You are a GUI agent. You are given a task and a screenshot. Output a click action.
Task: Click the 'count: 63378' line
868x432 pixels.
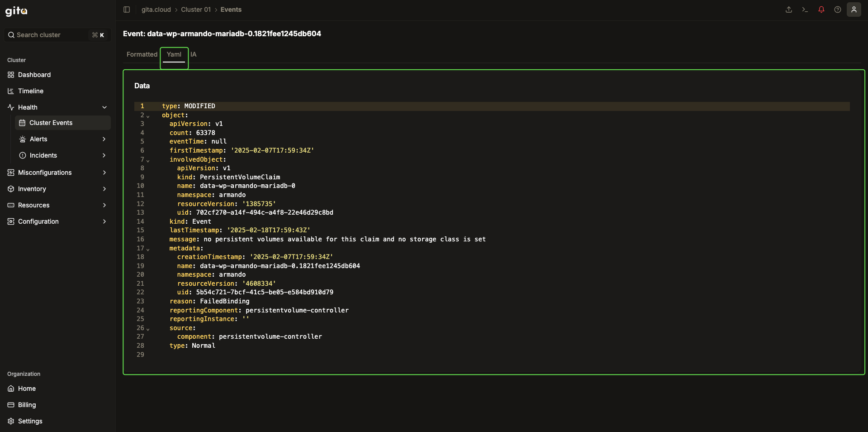tap(192, 133)
